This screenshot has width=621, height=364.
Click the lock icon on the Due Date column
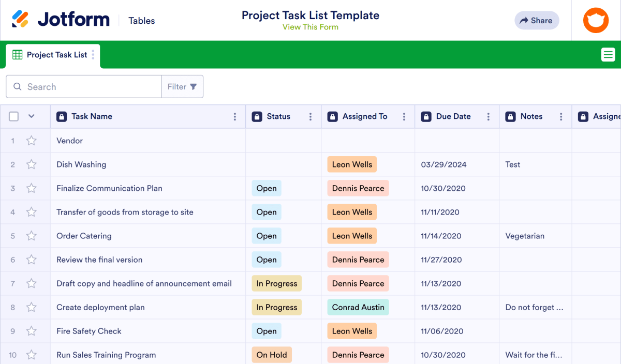[426, 116]
